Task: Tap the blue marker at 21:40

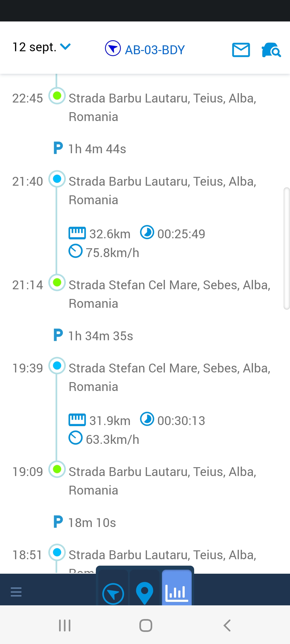Action: [x=57, y=179]
